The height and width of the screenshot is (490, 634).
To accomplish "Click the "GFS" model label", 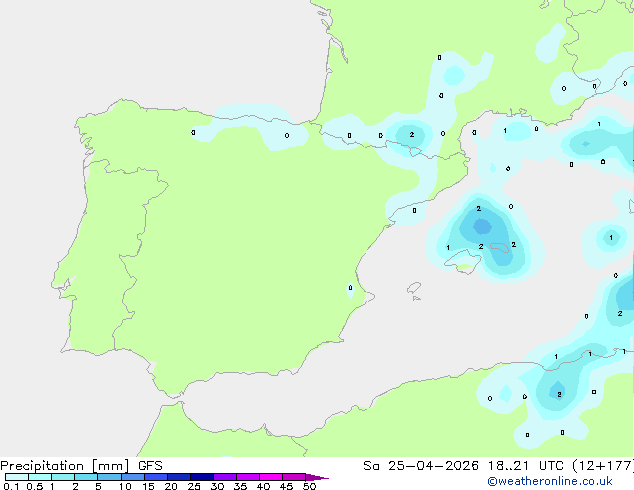I will [x=150, y=466].
